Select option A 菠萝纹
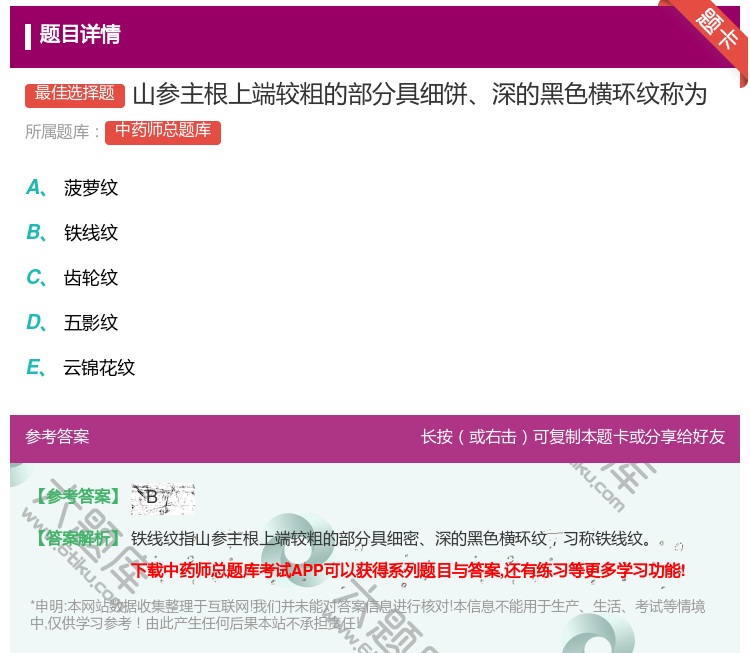Viewport: 750px width, 653px height. [x=72, y=188]
